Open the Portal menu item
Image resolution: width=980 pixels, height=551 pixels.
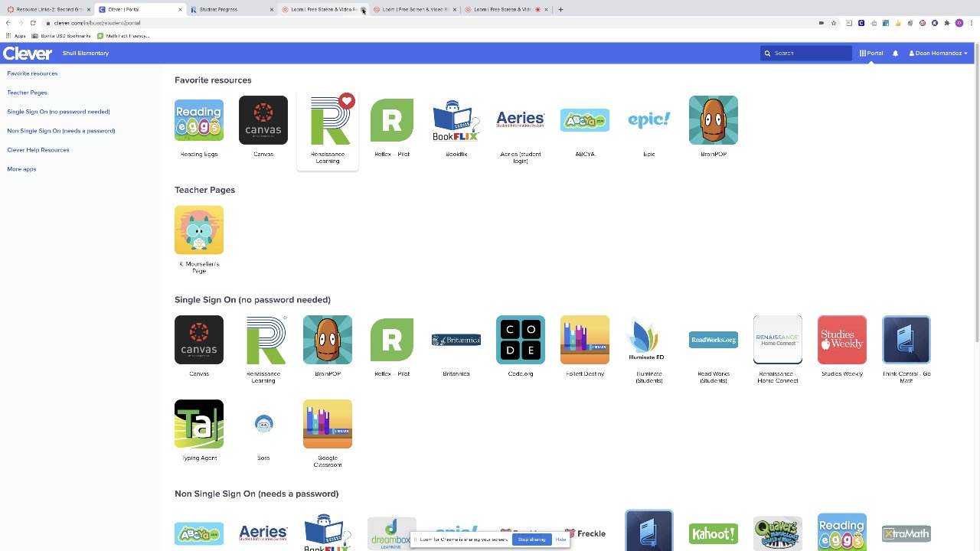871,53
